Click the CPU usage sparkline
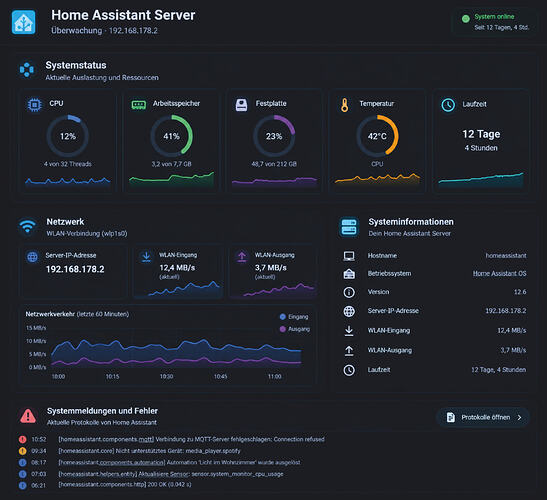 (68, 181)
